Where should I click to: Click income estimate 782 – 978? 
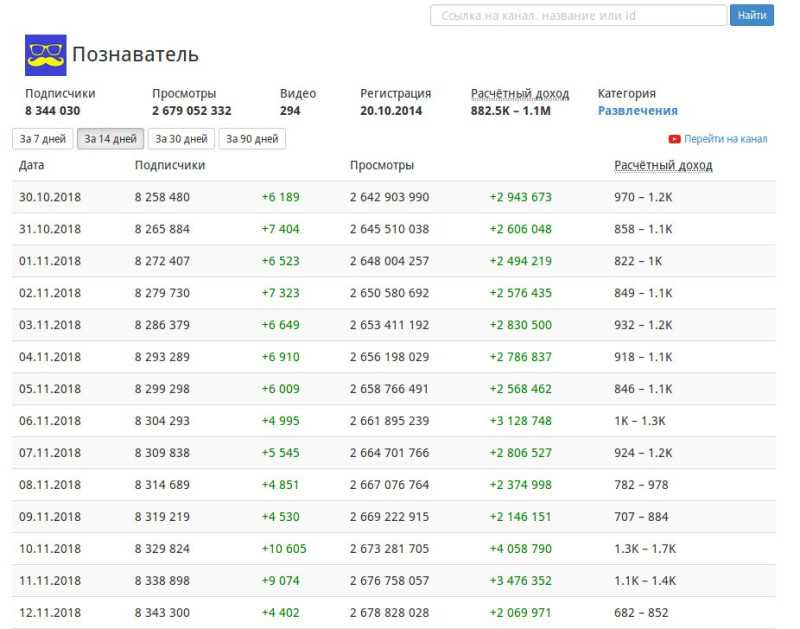641,485
